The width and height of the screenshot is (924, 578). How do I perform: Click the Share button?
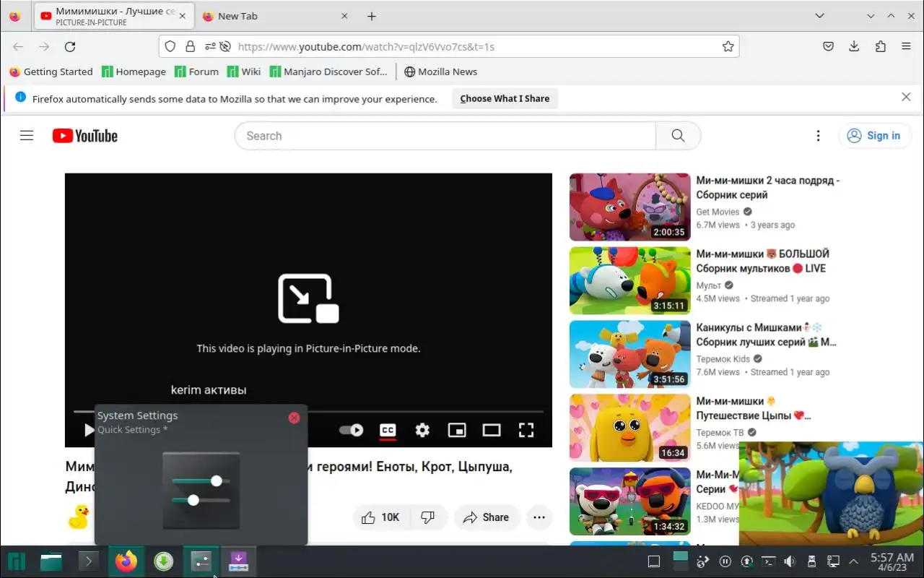point(487,517)
